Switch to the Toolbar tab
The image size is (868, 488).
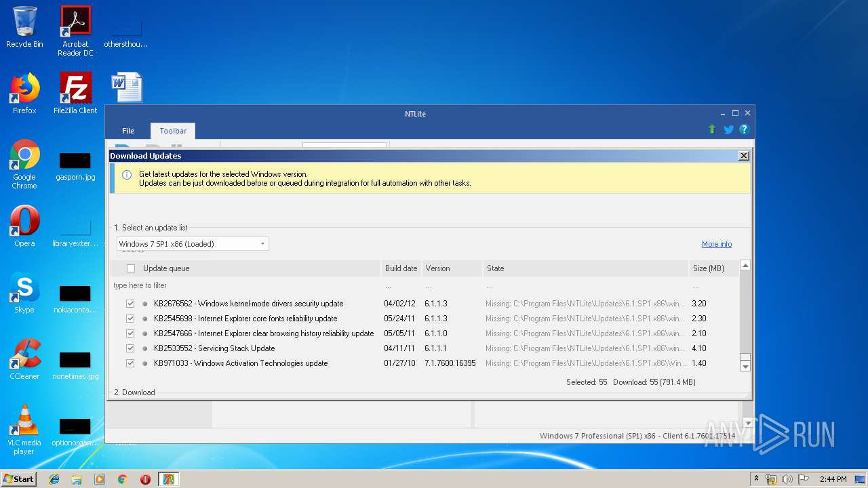coord(173,131)
